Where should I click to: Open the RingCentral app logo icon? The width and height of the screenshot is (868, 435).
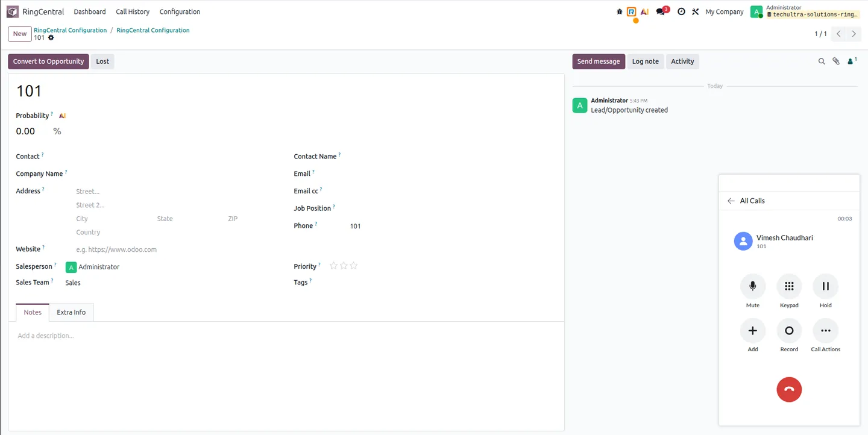[x=13, y=11]
